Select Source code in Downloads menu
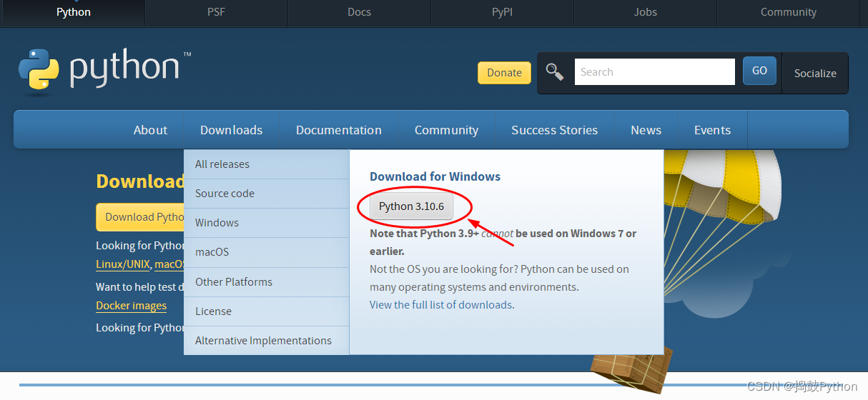 266,194
